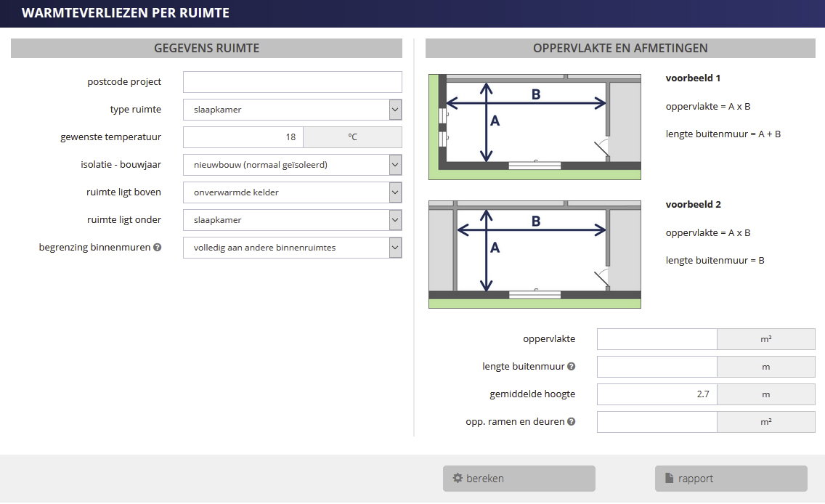The image size is (825, 504).
Task: Click the lengte buitenmuur input field
Action: point(657,367)
